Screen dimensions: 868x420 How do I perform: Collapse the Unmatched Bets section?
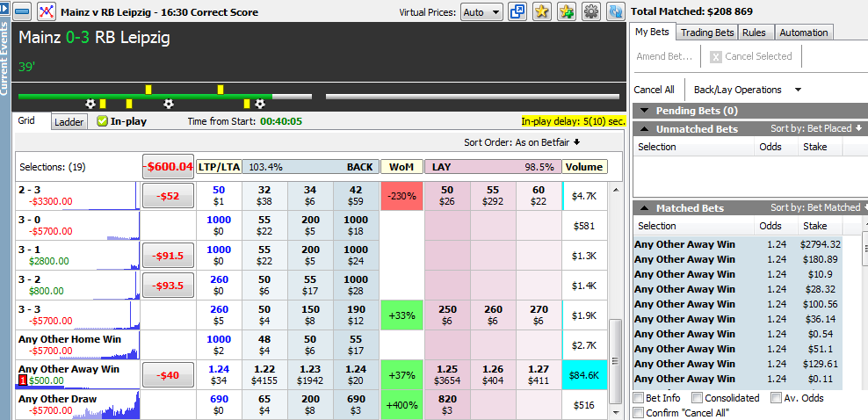coord(644,129)
